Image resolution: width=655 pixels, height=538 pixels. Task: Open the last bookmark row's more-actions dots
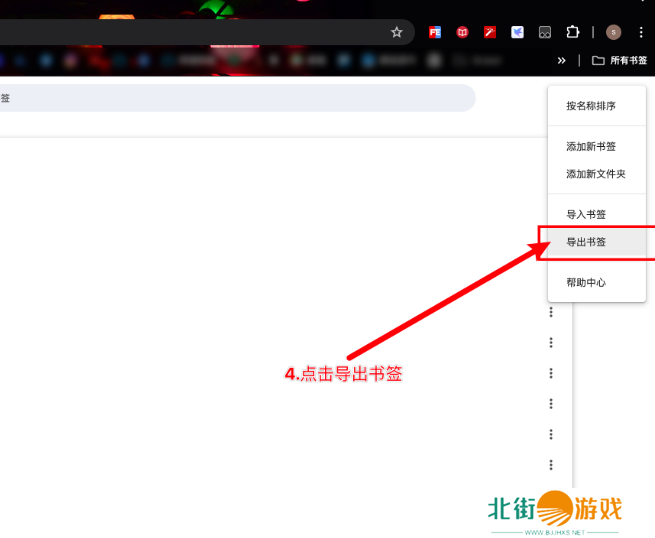(551, 465)
